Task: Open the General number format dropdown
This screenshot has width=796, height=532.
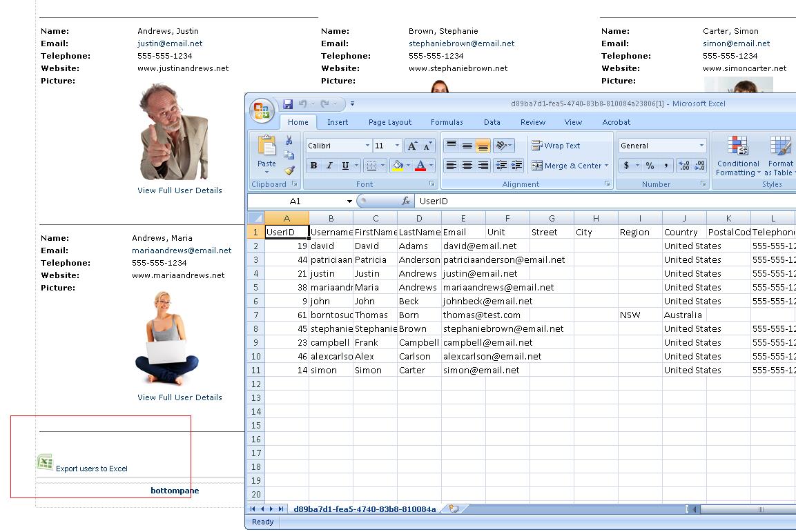Action: (701, 146)
